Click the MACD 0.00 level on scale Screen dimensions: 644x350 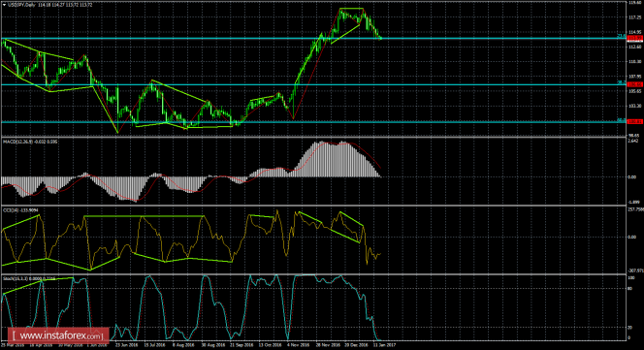[631, 177]
